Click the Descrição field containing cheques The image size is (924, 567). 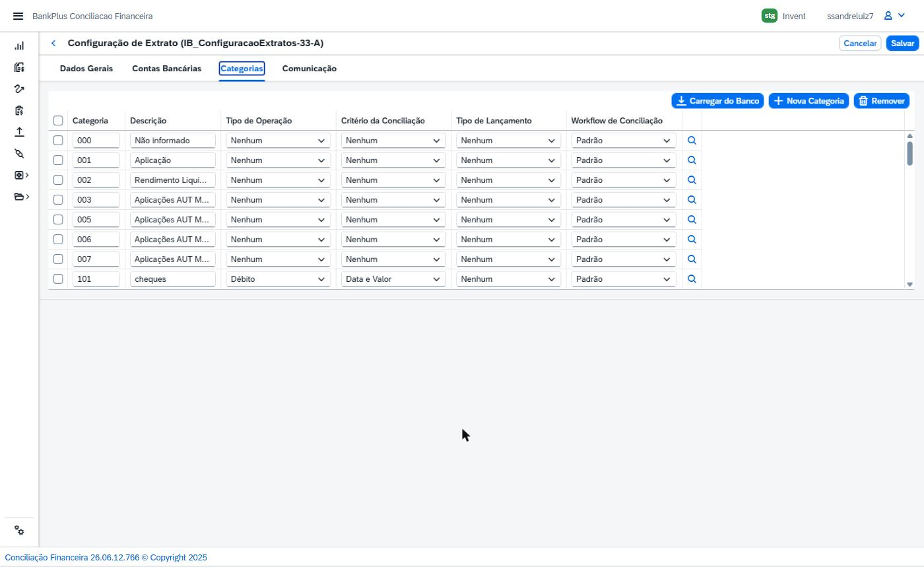pyautogui.click(x=173, y=279)
